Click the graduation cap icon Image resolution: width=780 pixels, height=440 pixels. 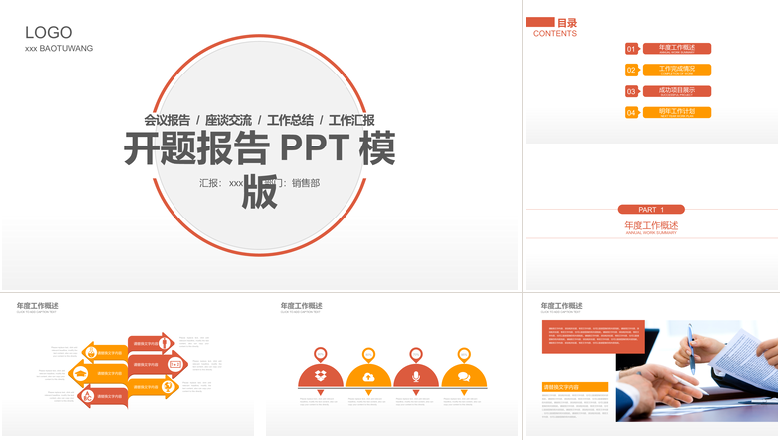(x=80, y=373)
